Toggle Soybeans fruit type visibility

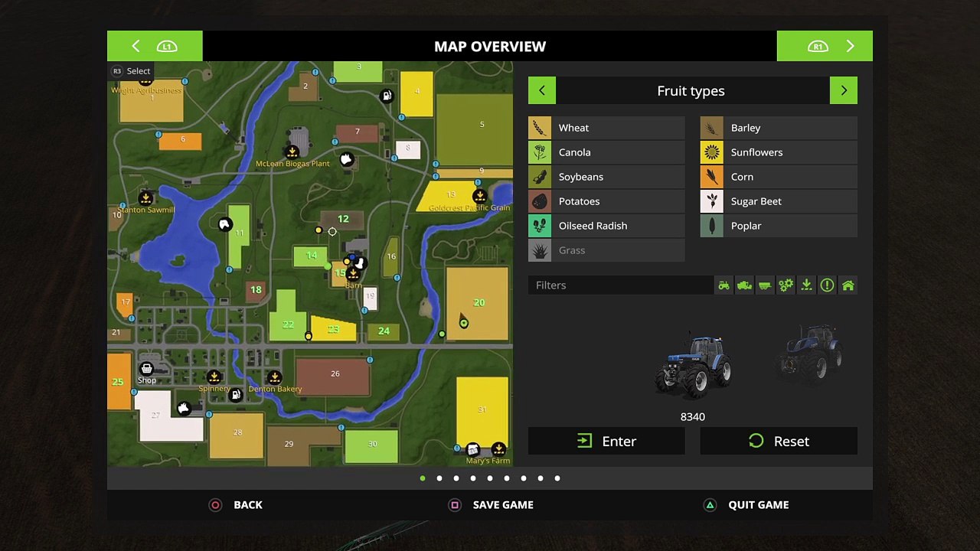coord(606,177)
